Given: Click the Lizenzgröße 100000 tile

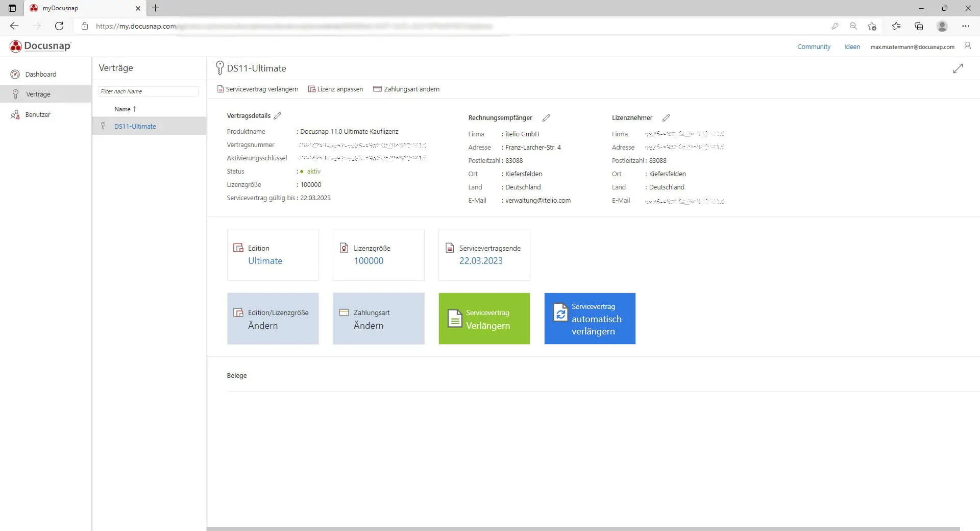Looking at the screenshot, I should [x=379, y=255].
